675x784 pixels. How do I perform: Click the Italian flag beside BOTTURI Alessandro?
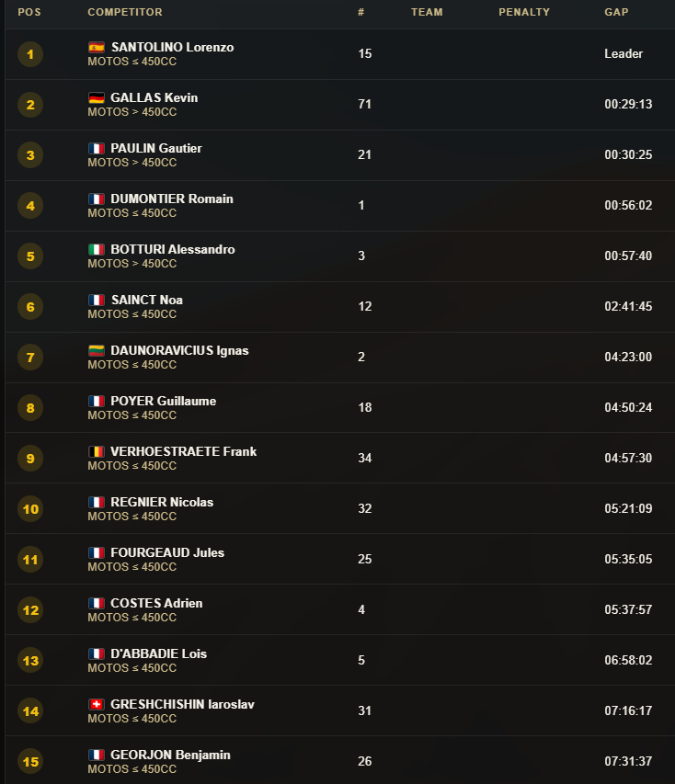click(96, 249)
